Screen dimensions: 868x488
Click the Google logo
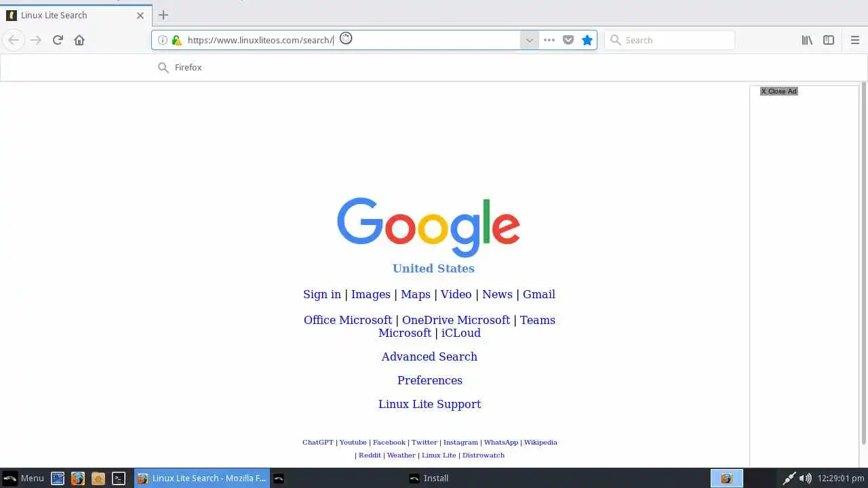[429, 227]
